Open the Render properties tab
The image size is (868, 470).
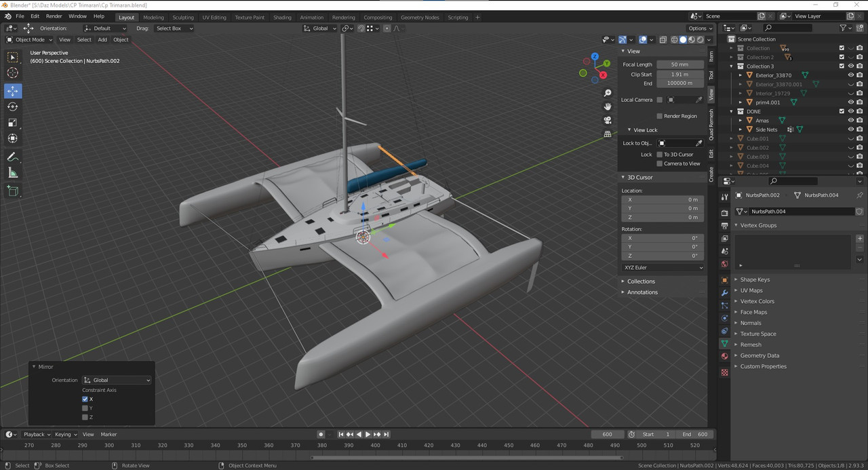(x=725, y=213)
